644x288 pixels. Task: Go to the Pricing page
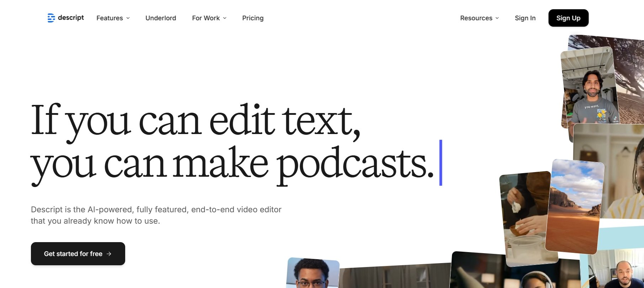(x=253, y=18)
